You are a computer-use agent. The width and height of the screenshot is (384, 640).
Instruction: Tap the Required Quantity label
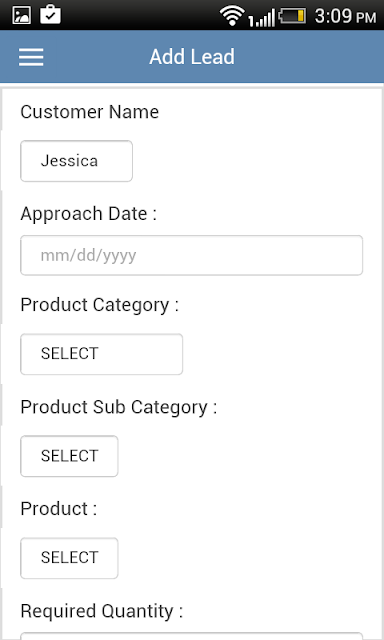[x=102, y=611]
